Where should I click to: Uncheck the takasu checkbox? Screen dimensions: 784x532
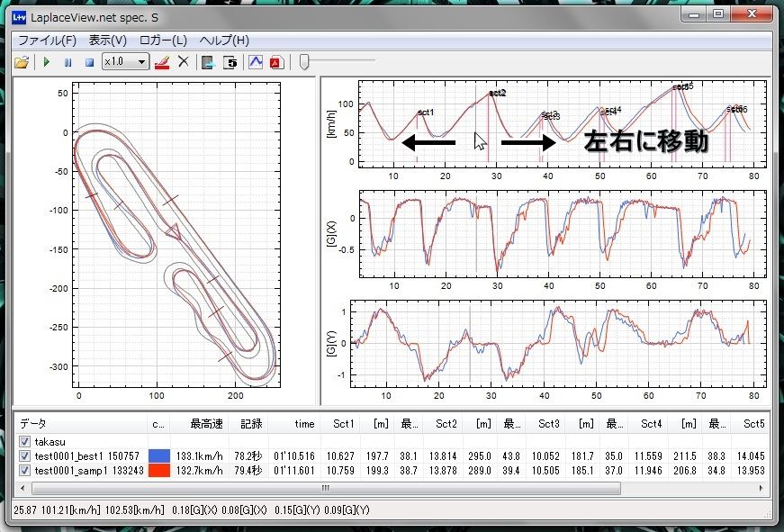[x=24, y=441]
